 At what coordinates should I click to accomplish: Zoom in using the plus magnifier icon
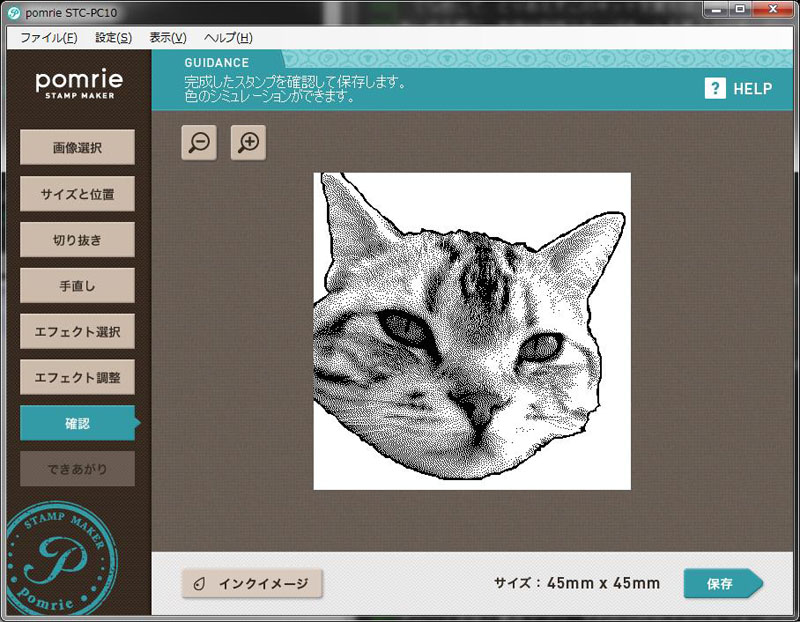[x=247, y=143]
